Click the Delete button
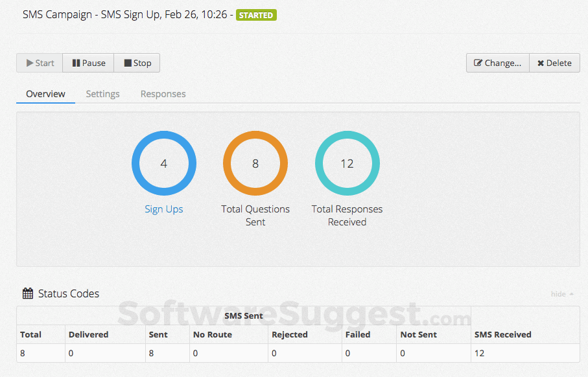This screenshot has width=588, height=377. (x=554, y=63)
